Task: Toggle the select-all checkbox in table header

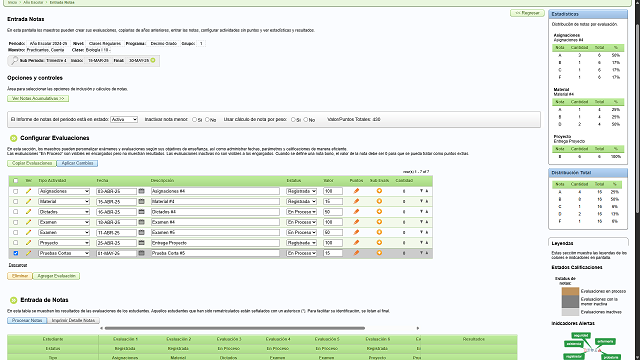Action: pyautogui.click(x=16, y=180)
